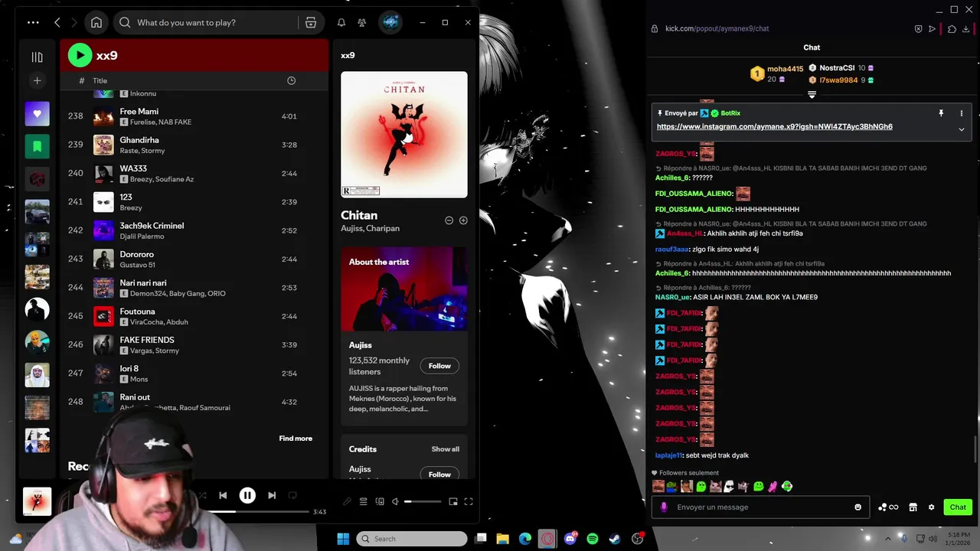Open browser extensions puzzle icon
This screenshot has height=551, width=980.
pyautogui.click(x=952, y=29)
